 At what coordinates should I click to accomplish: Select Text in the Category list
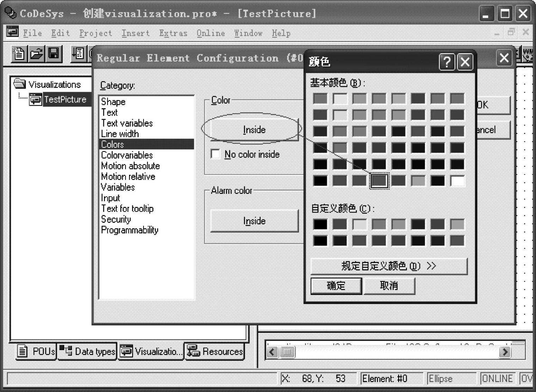[146, 112]
